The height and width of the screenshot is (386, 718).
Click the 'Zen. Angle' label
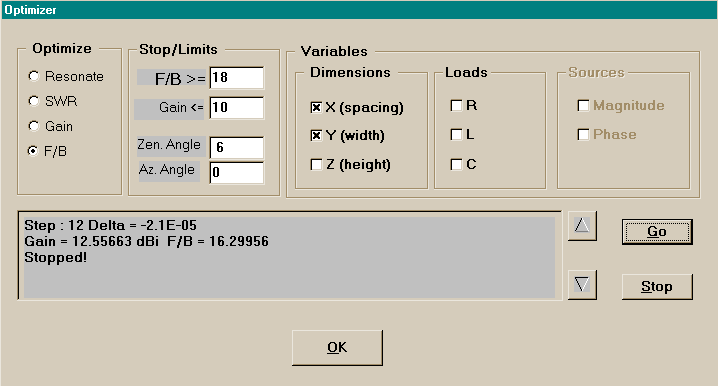(169, 145)
